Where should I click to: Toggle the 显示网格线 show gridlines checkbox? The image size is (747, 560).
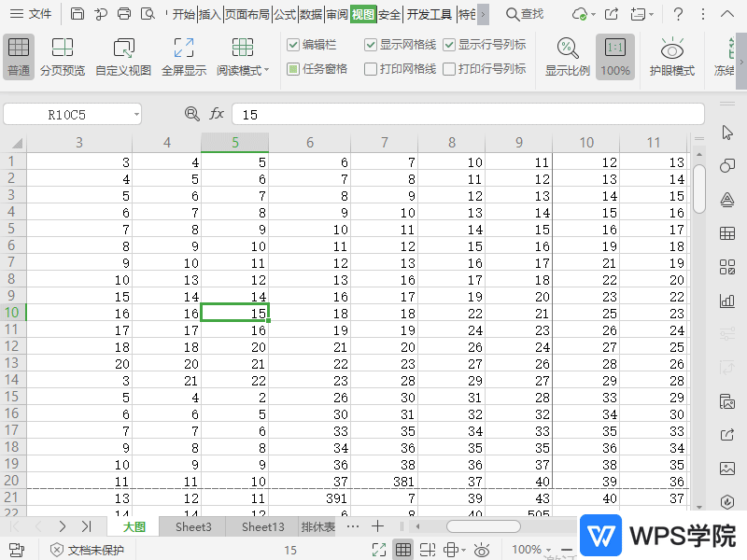(x=372, y=45)
